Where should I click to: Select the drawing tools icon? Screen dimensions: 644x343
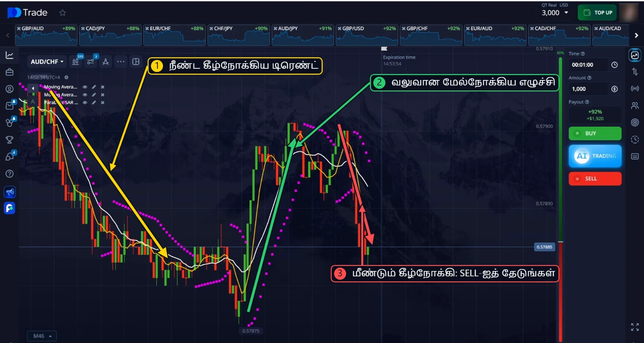coord(105,62)
